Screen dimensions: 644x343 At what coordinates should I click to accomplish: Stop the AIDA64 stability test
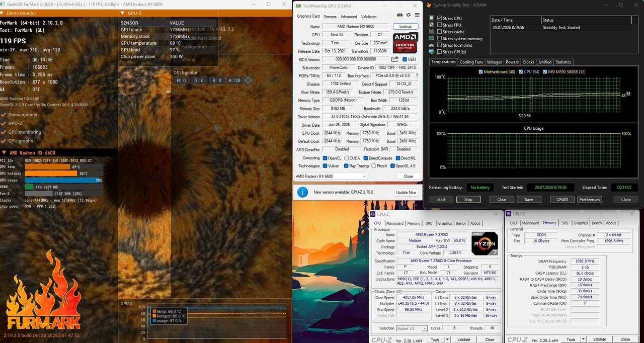tap(468, 200)
